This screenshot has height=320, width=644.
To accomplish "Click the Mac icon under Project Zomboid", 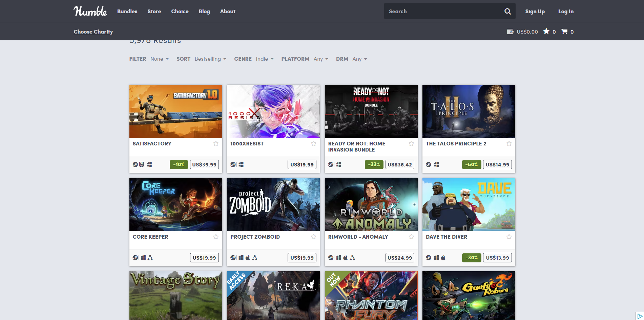I will point(247,258).
